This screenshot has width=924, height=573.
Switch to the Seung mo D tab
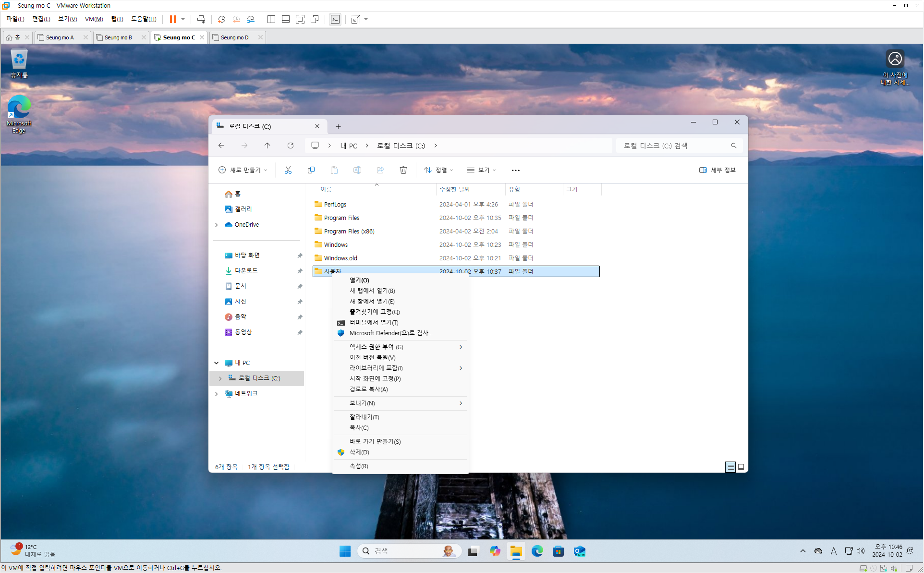click(235, 37)
